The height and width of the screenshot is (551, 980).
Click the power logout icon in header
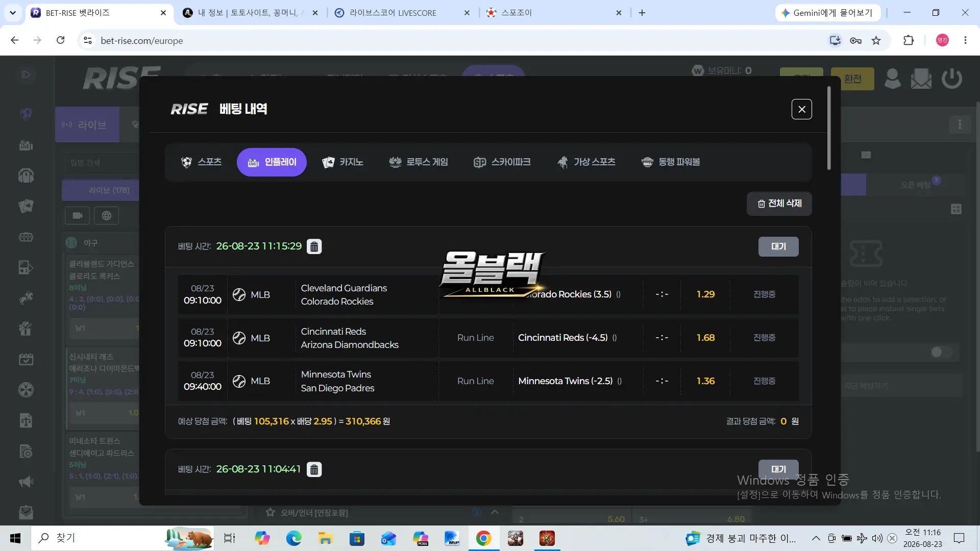[x=952, y=79]
